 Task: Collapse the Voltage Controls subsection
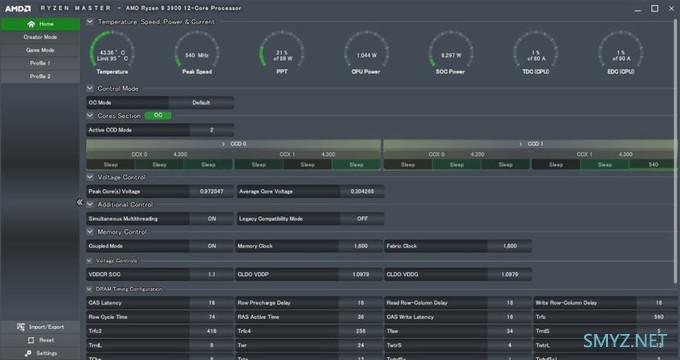click(x=89, y=261)
